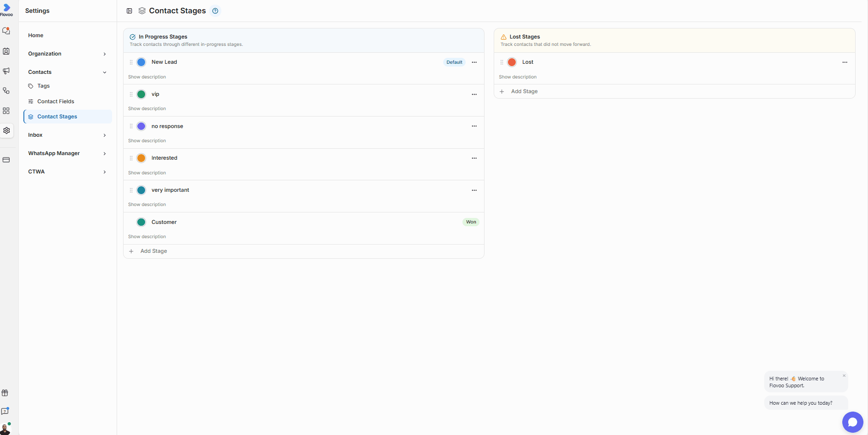Expand the Organization settings section
The width and height of the screenshot is (868, 435).
(68, 54)
